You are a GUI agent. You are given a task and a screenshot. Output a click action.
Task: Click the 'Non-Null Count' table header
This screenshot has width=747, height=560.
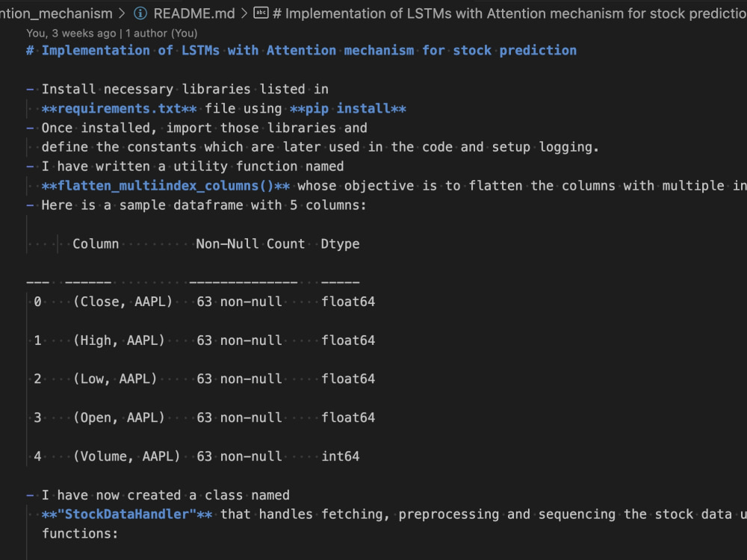pos(250,244)
